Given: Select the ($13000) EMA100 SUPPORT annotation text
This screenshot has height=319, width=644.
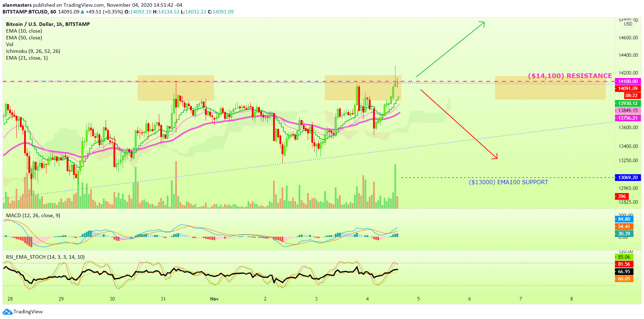Looking at the screenshot, I should tap(509, 182).
